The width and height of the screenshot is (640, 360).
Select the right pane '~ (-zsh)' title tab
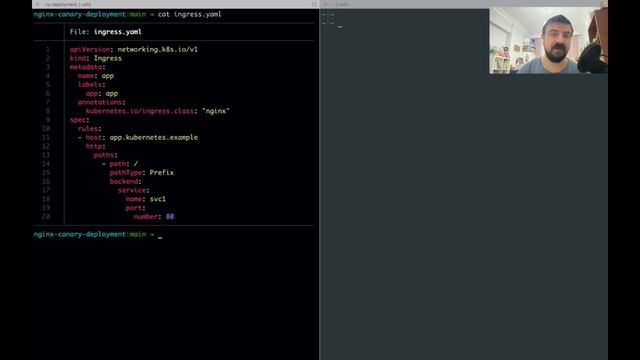[340, 4]
